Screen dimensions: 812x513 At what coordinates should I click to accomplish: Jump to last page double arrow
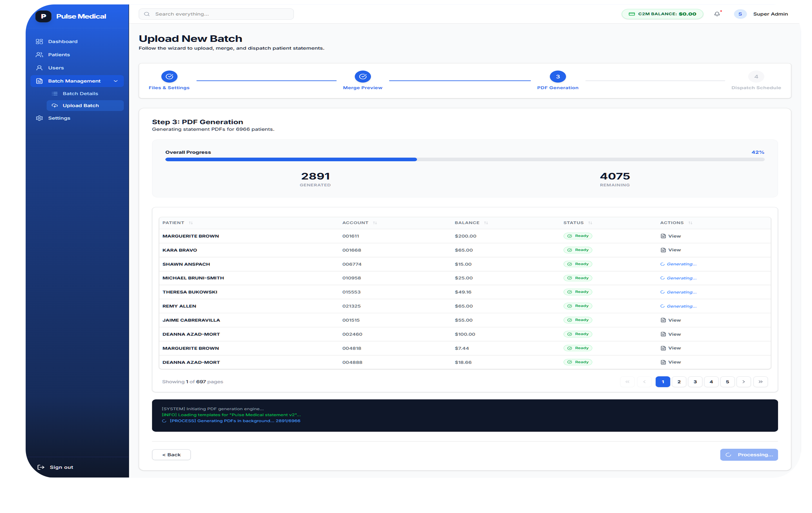click(760, 382)
